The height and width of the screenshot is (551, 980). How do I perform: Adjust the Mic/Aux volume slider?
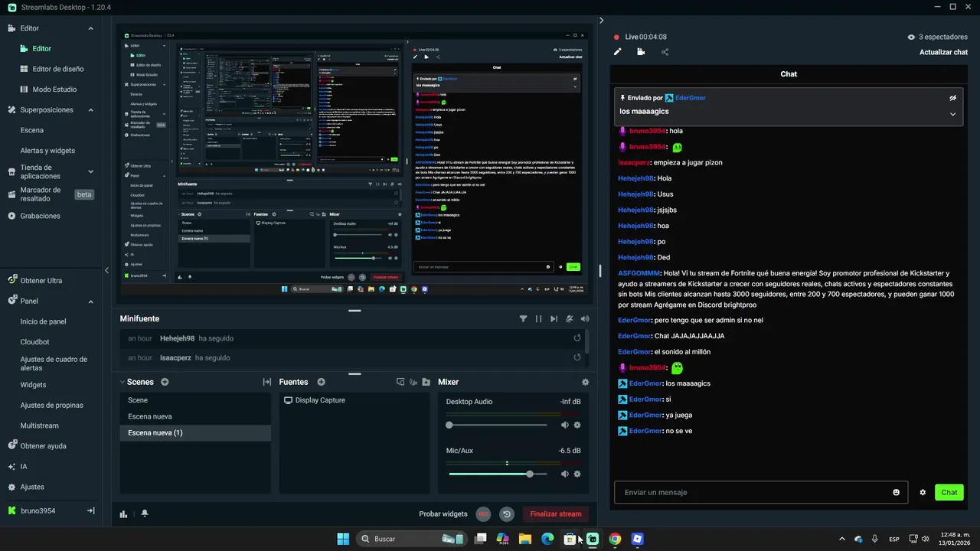click(498, 474)
